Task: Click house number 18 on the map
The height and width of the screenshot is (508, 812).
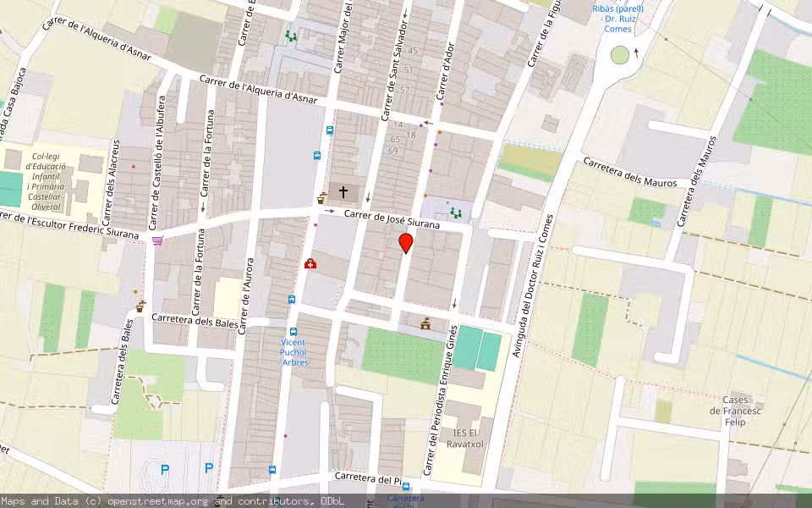Action: coord(411,135)
